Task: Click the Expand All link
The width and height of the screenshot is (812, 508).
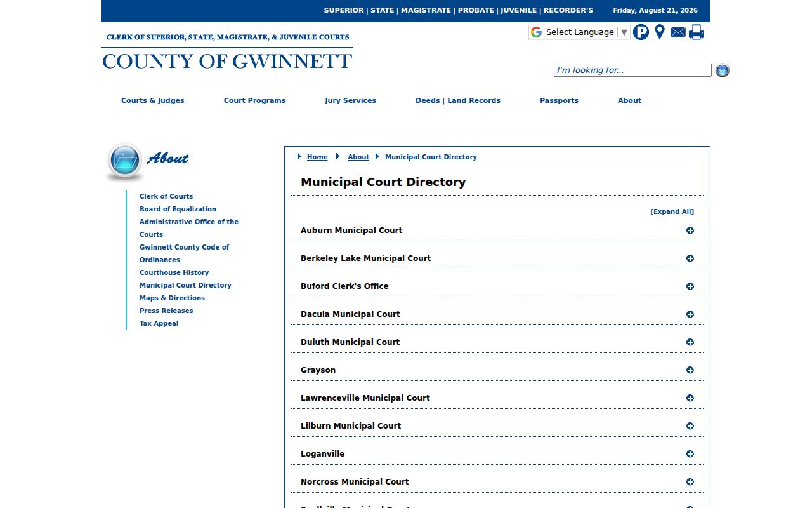Action: 672,212
